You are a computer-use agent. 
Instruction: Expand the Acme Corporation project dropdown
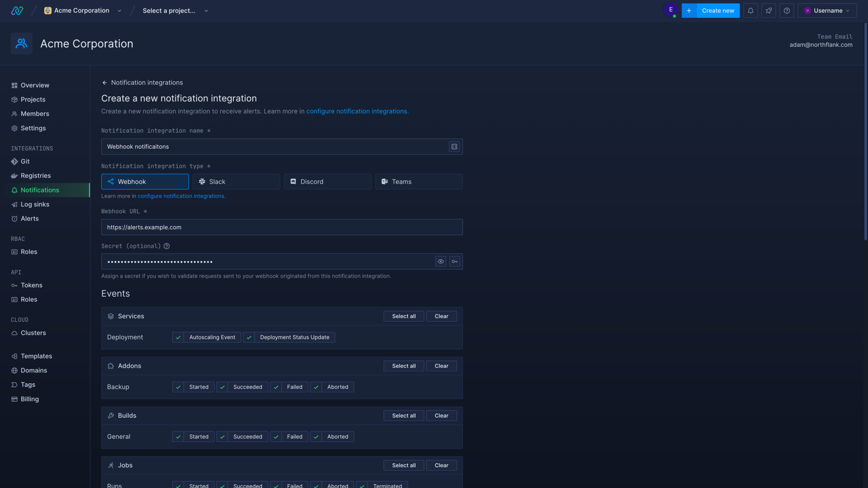(119, 10)
